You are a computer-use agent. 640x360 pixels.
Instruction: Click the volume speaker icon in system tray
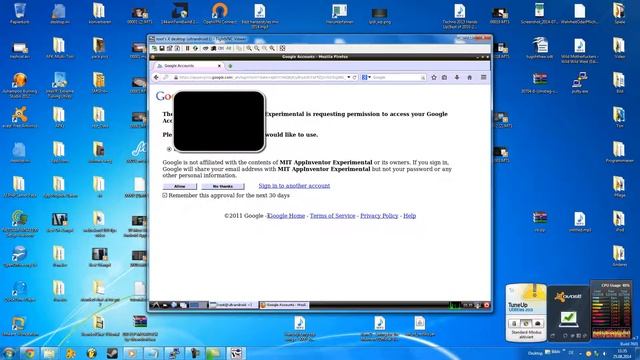[x=604, y=353]
